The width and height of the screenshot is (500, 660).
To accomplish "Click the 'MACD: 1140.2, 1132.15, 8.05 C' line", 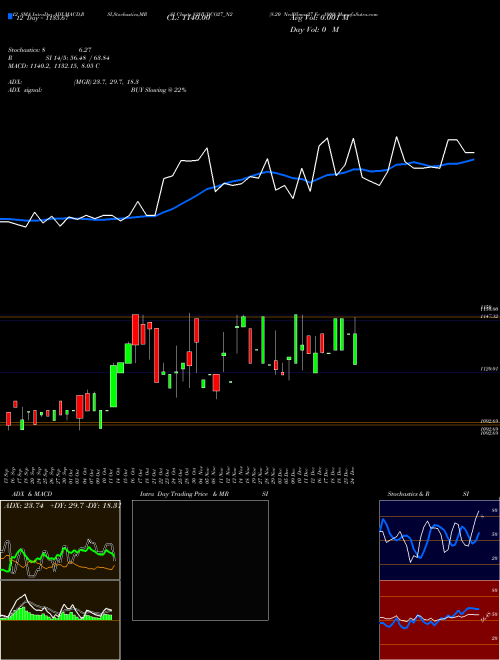I will click(54, 66).
